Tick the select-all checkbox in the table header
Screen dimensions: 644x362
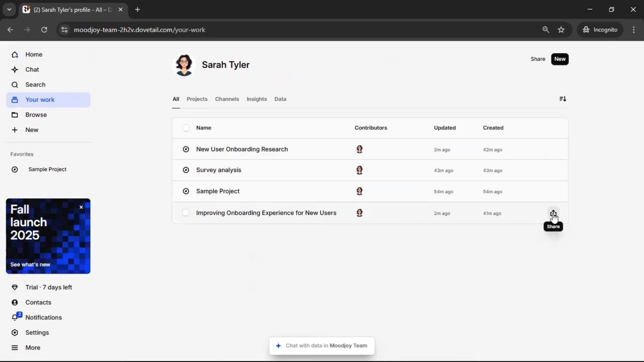tap(186, 128)
